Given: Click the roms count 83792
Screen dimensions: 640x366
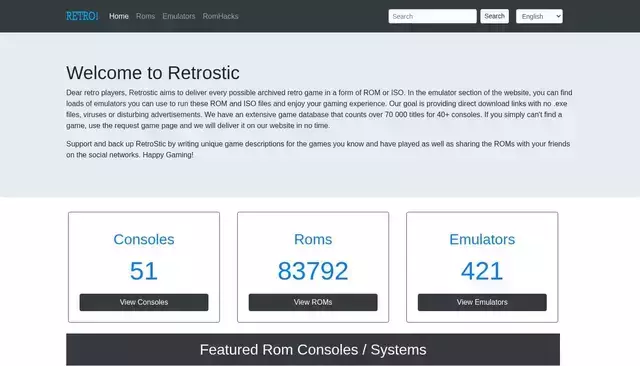Looking at the screenshot, I should [313, 271].
